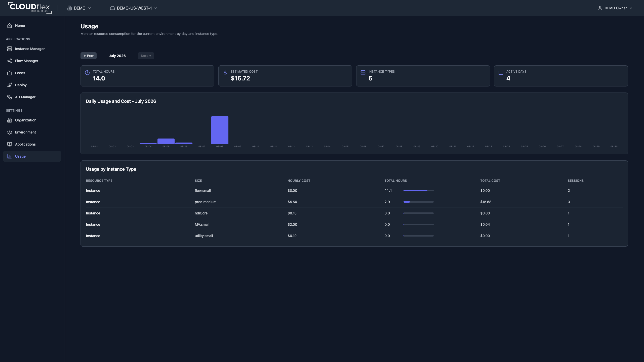
Task: Click the Flow Manager share-nodes icon
Action: 10,61
